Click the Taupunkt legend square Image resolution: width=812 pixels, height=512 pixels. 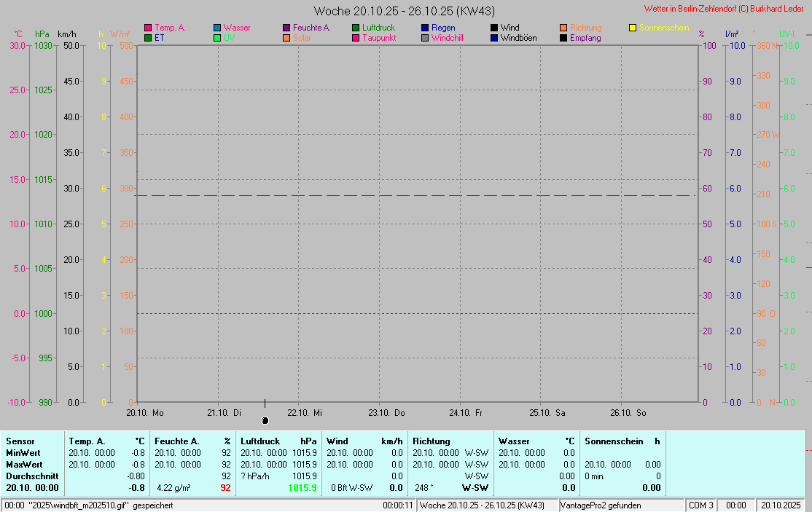click(356, 38)
